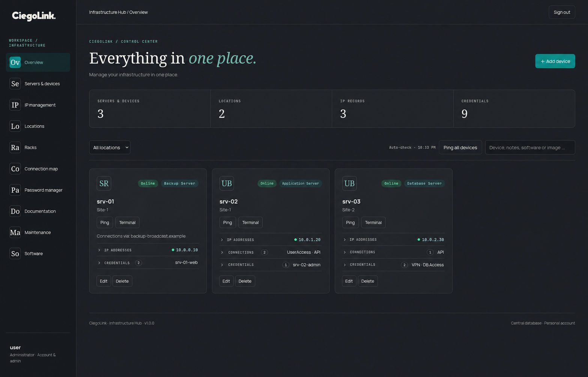Click the CiegoLink logo
This screenshot has height=377, width=588.
click(x=34, y=16)
